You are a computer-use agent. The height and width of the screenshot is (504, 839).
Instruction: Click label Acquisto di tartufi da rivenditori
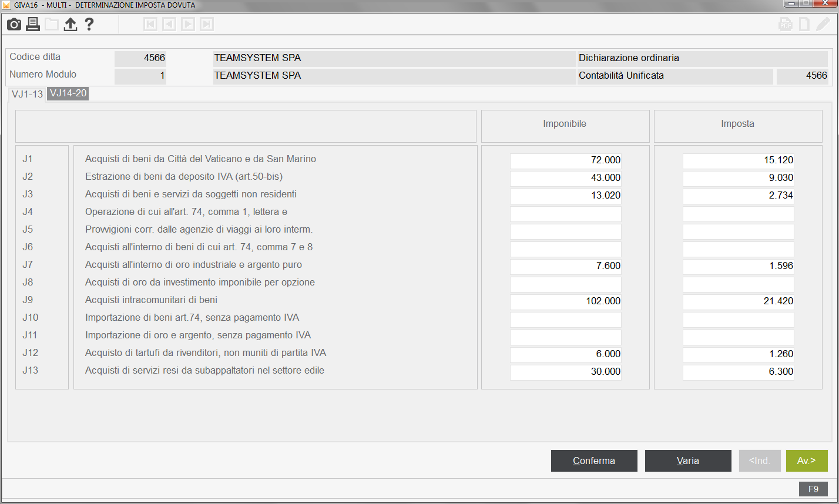tap(206, 352)
